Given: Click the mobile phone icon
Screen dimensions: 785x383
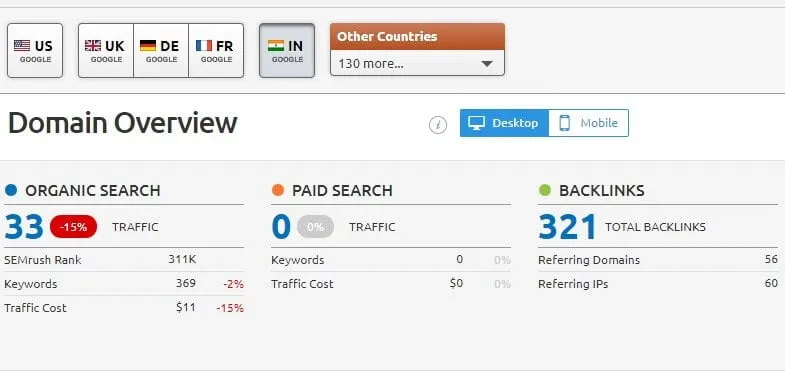Looking at the screenshot, I should point(565,123).
